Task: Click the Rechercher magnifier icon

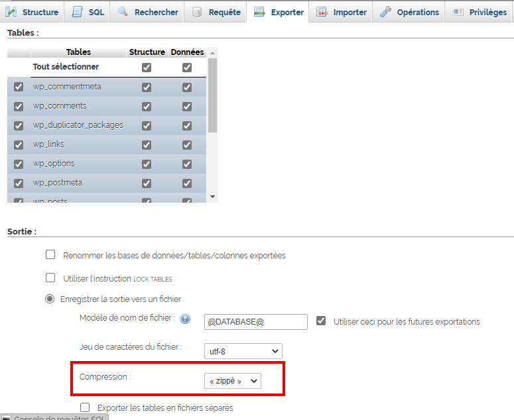Action: coord(123,12)
